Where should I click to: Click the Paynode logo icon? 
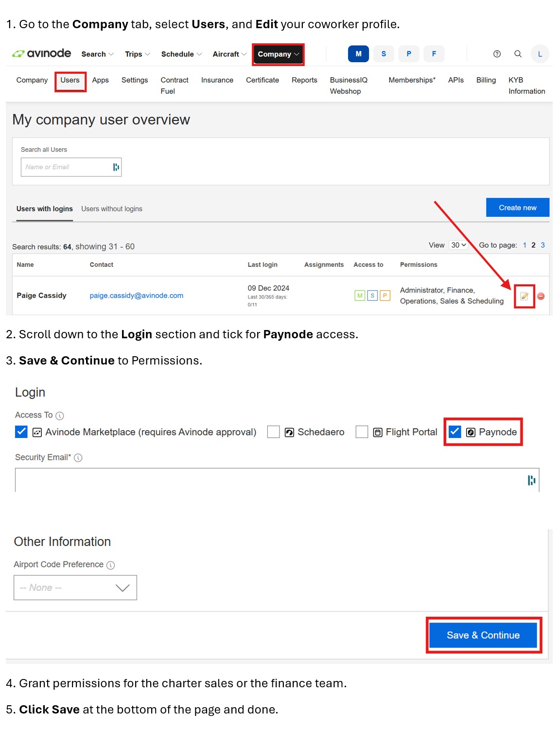tap(471, 433)
